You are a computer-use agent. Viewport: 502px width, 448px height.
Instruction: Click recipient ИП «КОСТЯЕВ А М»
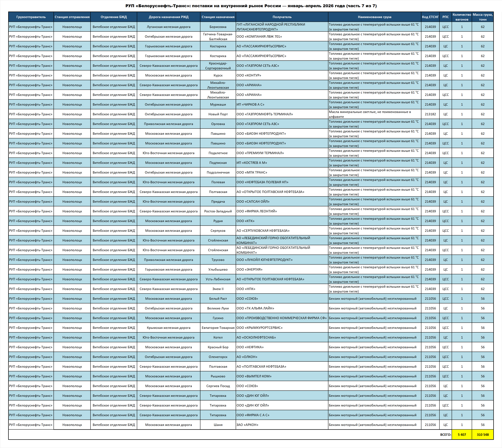click(x=282, y=163)
